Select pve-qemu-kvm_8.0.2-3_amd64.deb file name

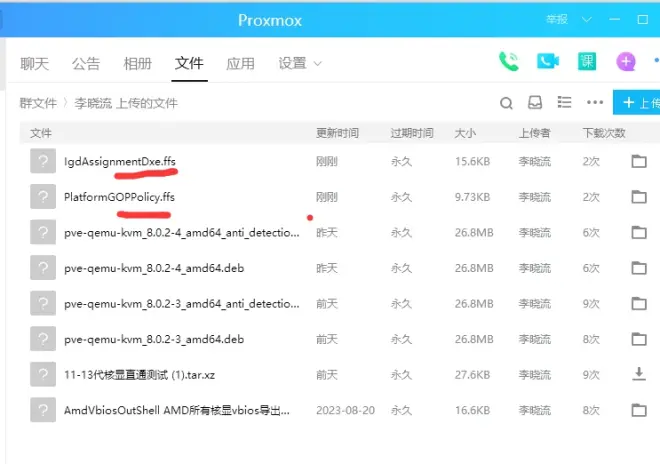click(154, 339)
